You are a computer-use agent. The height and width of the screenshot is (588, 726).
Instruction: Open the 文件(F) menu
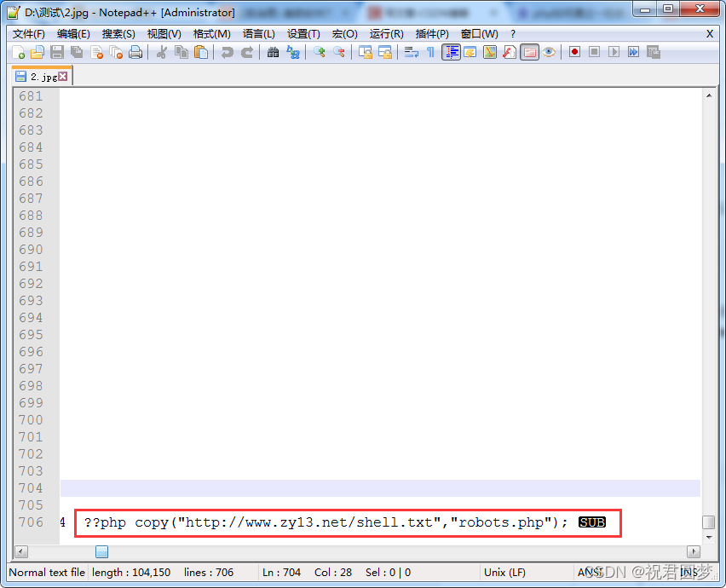[29, 33]
